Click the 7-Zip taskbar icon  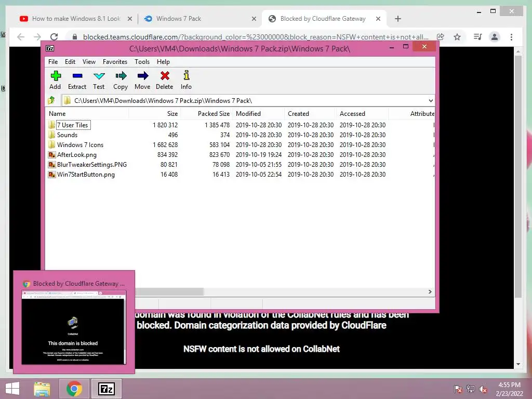(x=106, y=389)
